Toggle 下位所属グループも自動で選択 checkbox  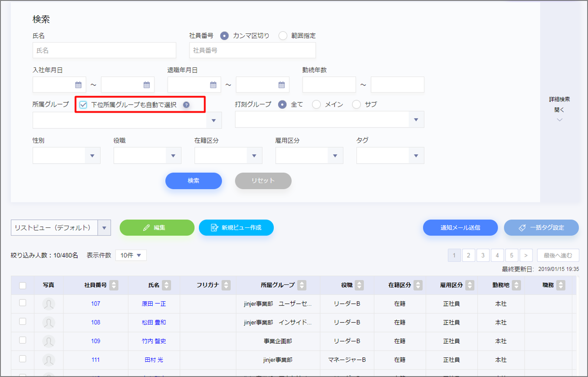point(83,105)
